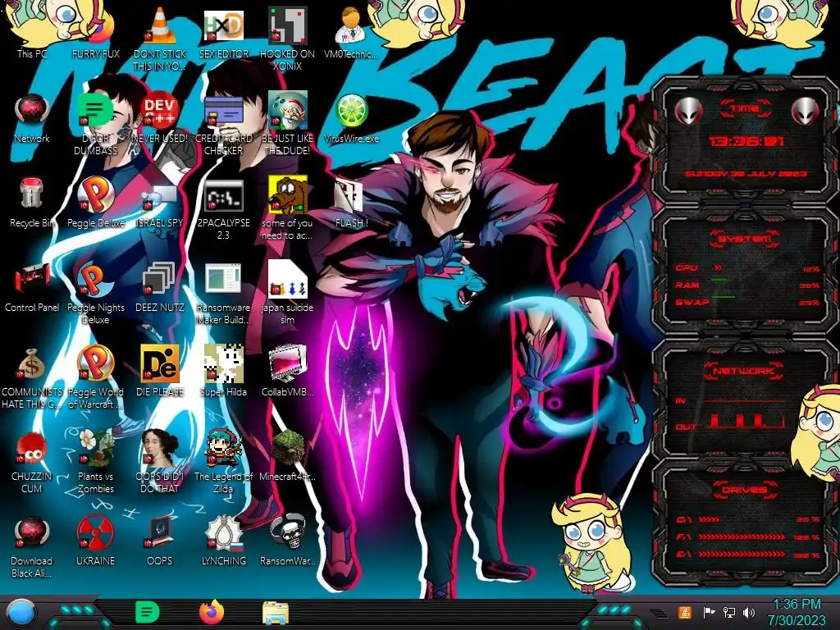Image resolution: width=840 pixels, height=630 pixels.
Task: Click the NETWORK widget header
Action: (x=743, y=371)
